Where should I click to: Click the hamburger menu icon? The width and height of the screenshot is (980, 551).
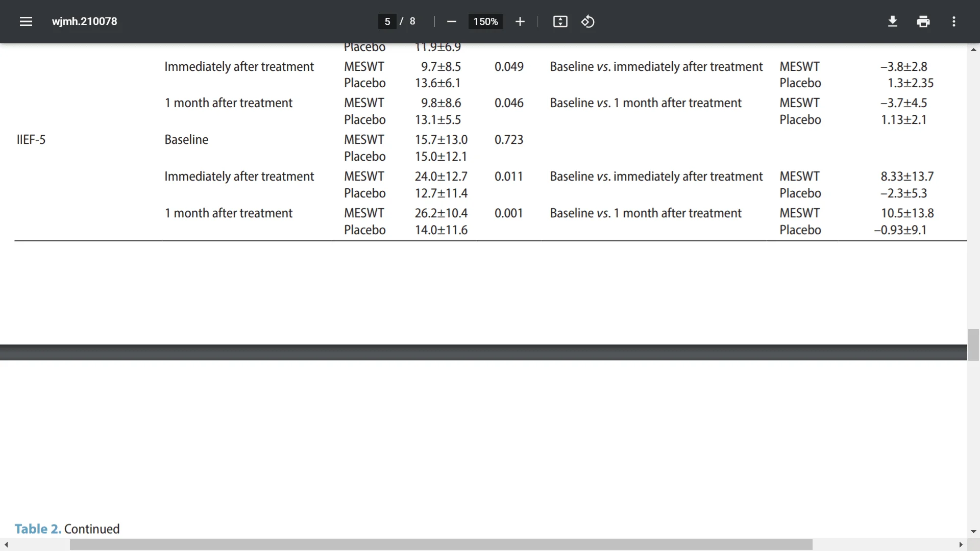26,21
